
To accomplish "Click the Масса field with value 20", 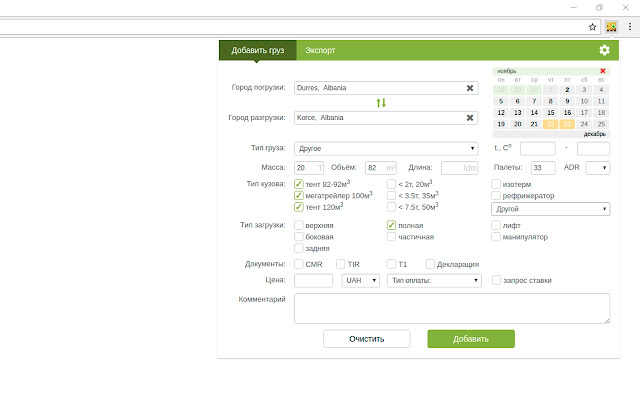I will (309, 168).
